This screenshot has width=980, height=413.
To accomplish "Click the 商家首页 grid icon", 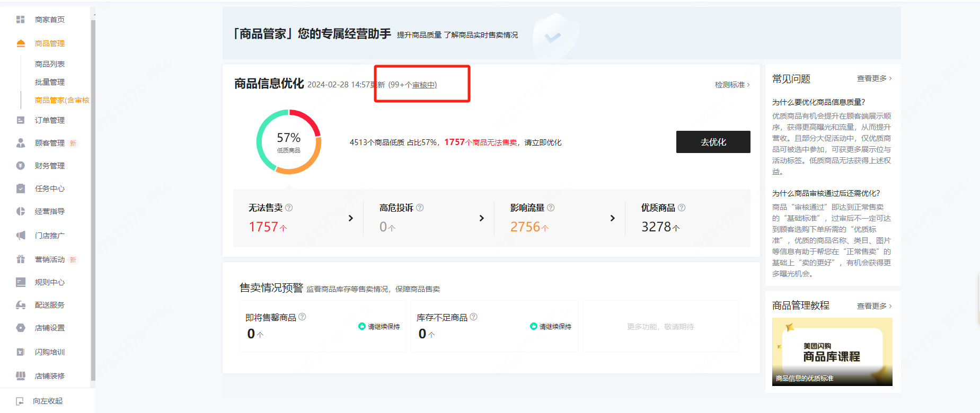I will tap(21, 20).
